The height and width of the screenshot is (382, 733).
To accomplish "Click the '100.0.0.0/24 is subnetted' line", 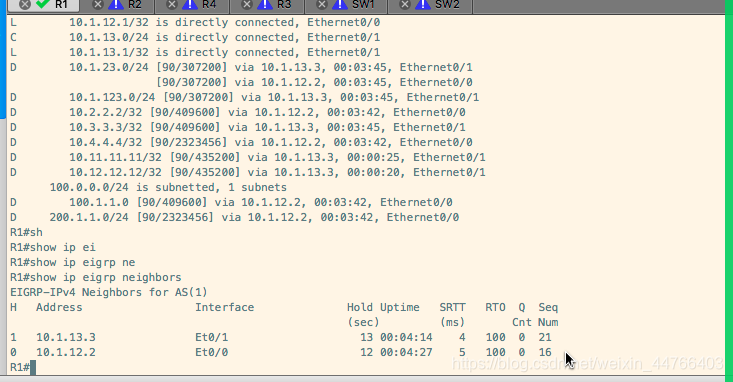I will 168,187.
